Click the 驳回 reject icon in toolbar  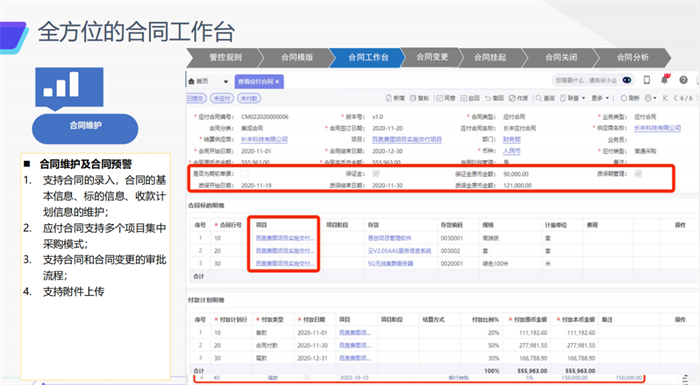[x=464, y=98]
